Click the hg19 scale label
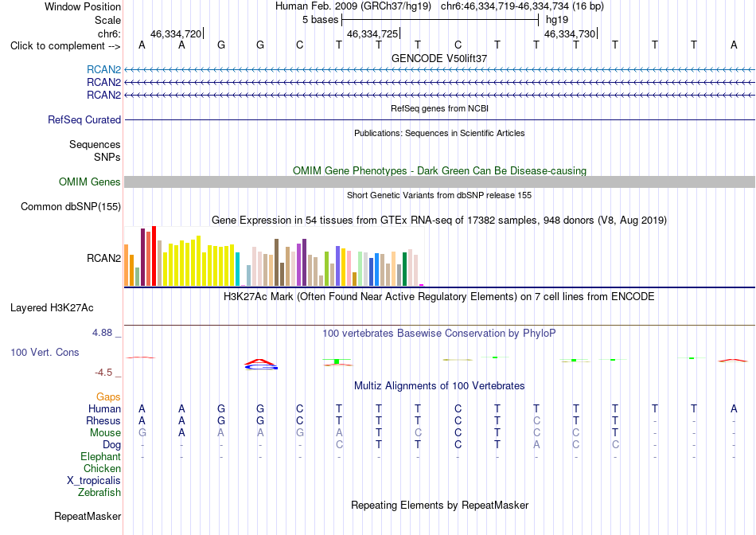Screen dimensions: 756x535 (557, 20)
